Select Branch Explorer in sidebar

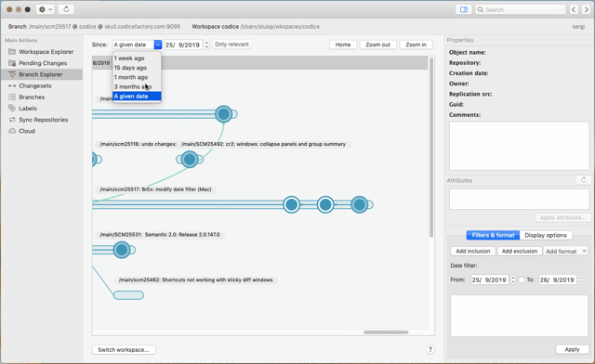pos(42,74)
